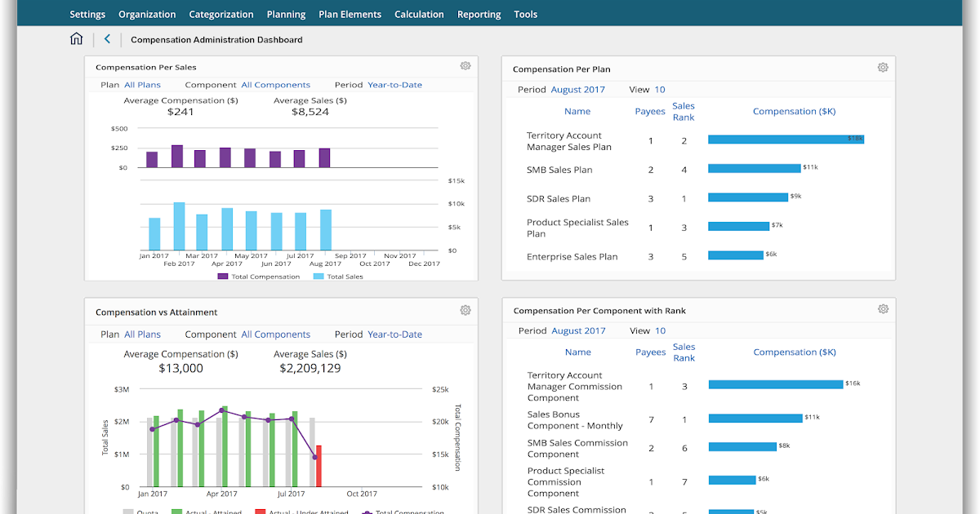
Task: Open the View 10 selector in Component panel
Action: click(659, 330)
